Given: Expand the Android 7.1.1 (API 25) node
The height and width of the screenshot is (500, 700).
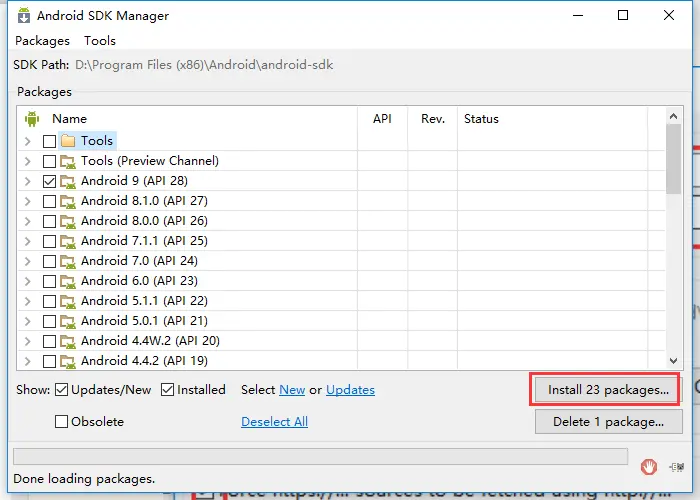Looking at the screenshot, I should click(28, 242).
